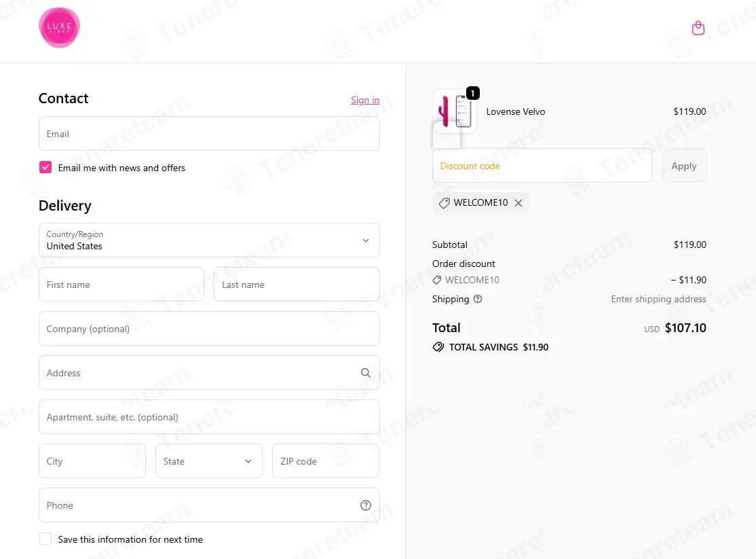Click the Discount code input field

(x=542, y=166)
